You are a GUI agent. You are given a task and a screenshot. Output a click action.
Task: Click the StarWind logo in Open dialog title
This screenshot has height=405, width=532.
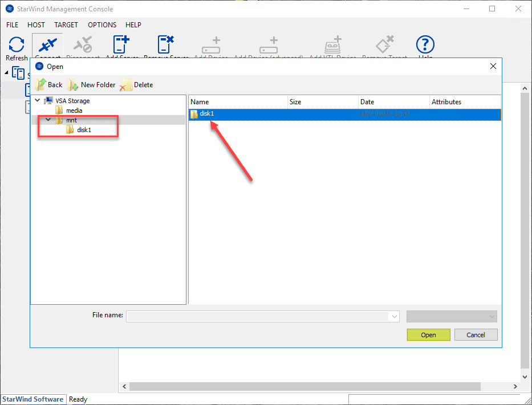pyautogui.click(x=39, y=66)
